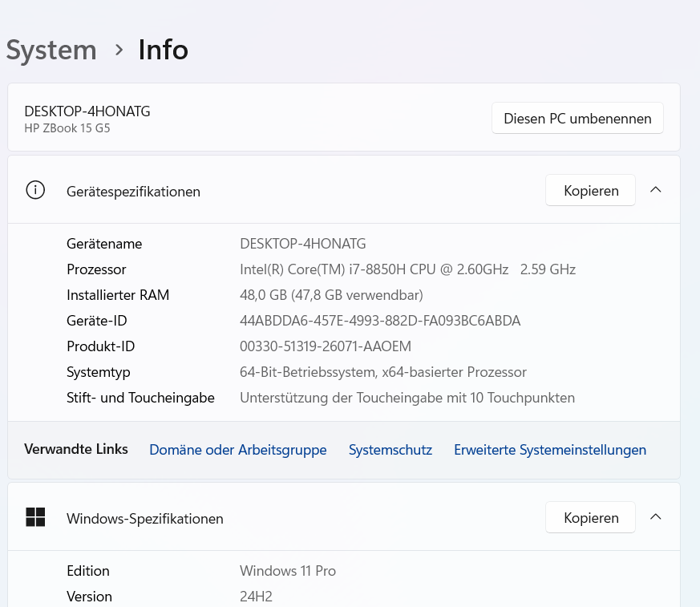The height and width of the screenshot is (607, 700).
Task: Click the Geräte-ID label
Action: point(96,321)
